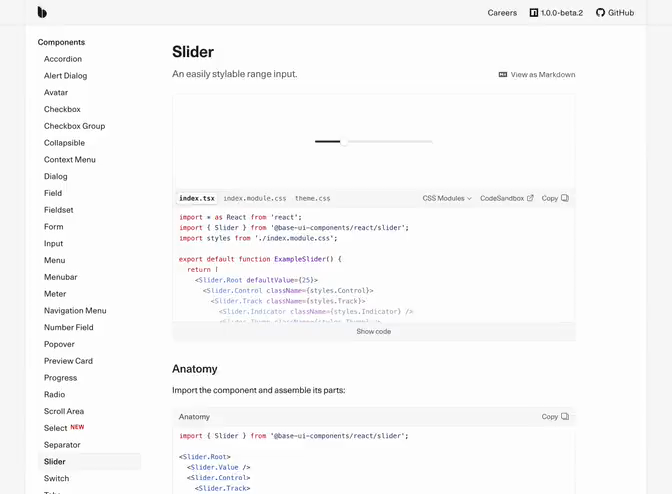The height and width of the screenshot is (494, 672).
Task: Select the index.tsx tab
Action: click(x=197, y=198)
